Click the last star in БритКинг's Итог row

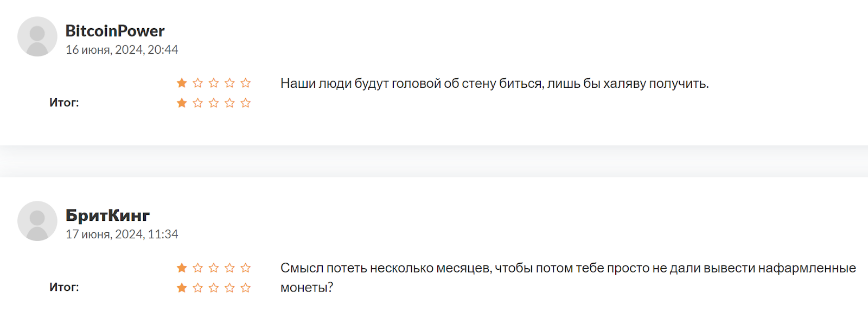246,288
